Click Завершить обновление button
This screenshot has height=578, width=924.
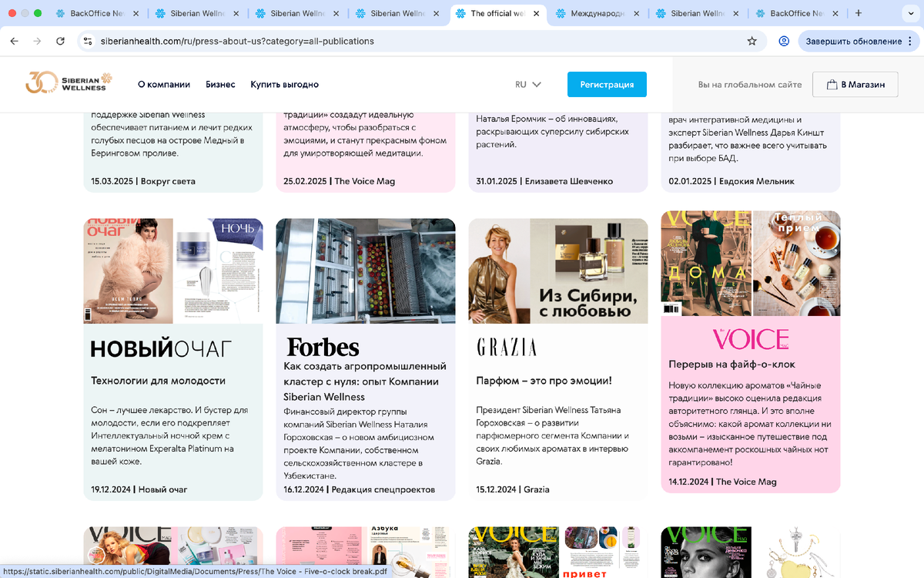859,41
